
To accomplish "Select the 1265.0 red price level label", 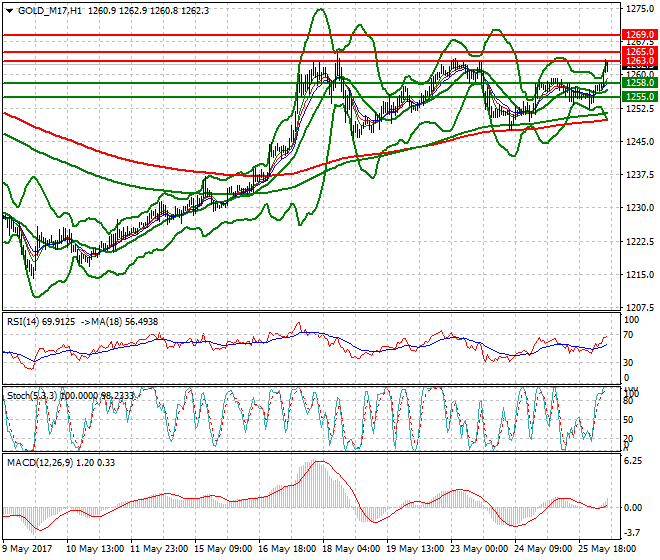I will [639, 52].
